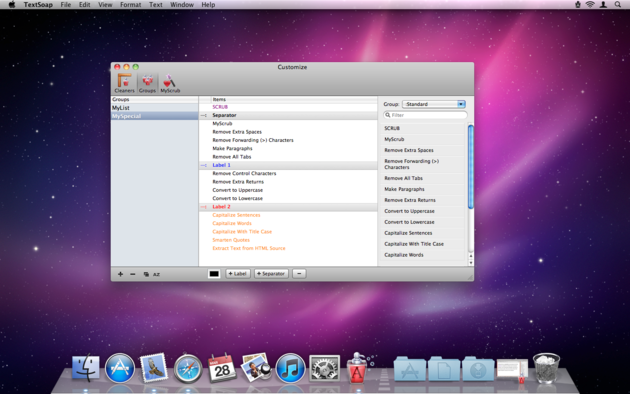Click the Wi-Fi status icon
Screen dimensions: 630x394
click(x=590, y=4)
